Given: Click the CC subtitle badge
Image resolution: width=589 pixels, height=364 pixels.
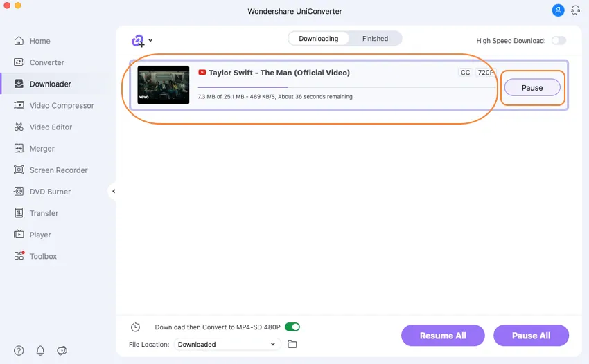Looking at the screenshot, I should (465, 73).
